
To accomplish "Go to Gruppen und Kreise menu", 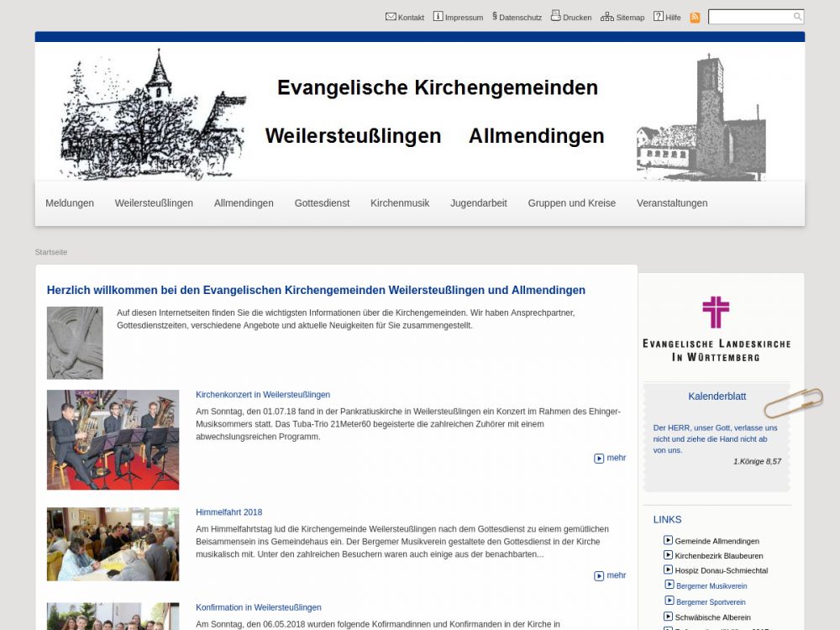I will click(571, 203).
